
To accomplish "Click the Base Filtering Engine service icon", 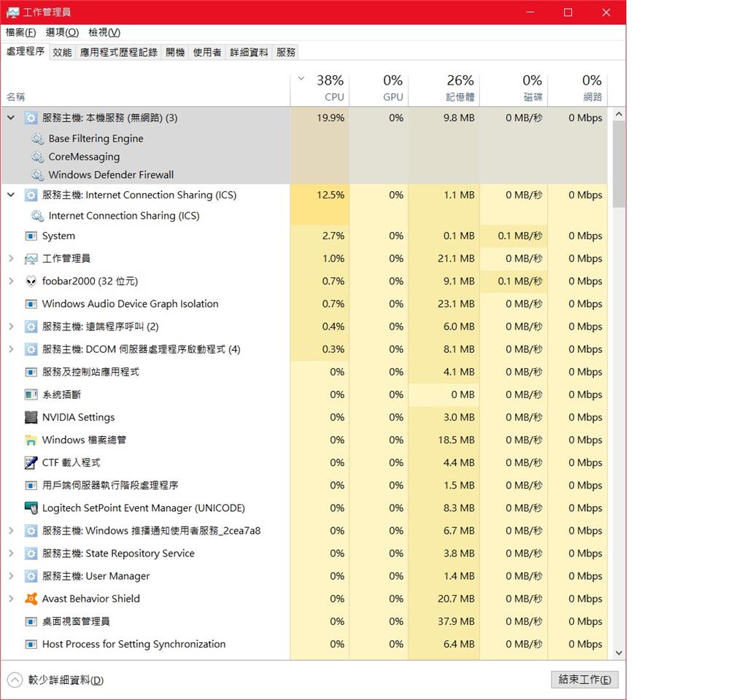I will point(38,139).
